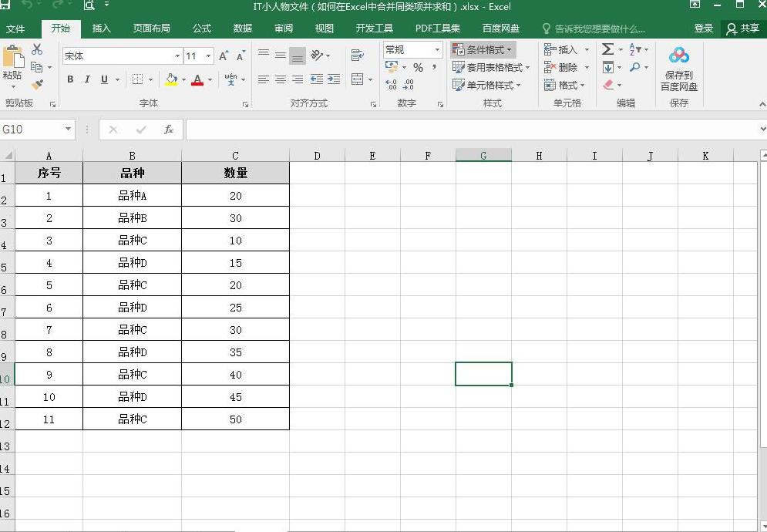The image size is (767, 532).
Task: Switch to the 插入 Insert tab
Action: [101, 29]
